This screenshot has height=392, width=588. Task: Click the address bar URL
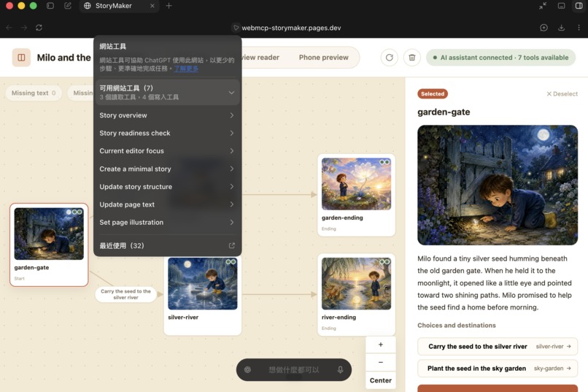291,28
